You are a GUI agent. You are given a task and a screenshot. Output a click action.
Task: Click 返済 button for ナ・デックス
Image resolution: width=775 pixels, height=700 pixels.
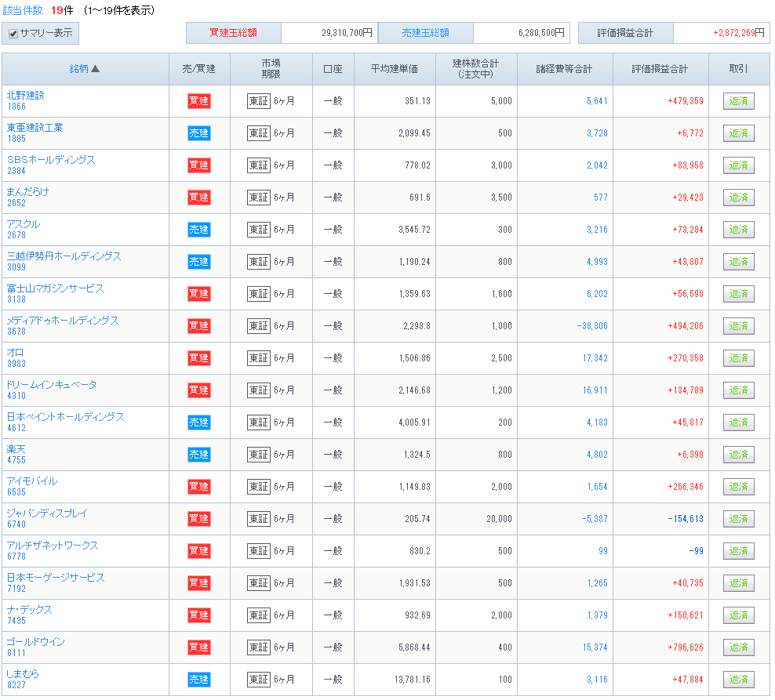click(x=738, y=615)
